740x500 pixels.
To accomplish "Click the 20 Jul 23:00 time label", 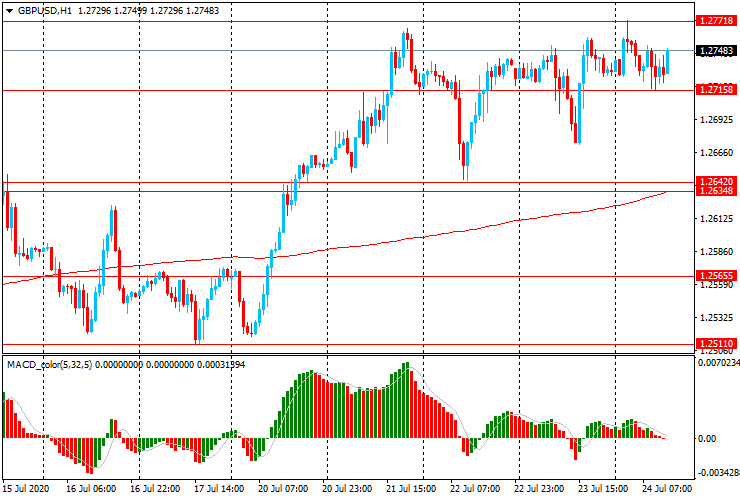I will 347,488.
